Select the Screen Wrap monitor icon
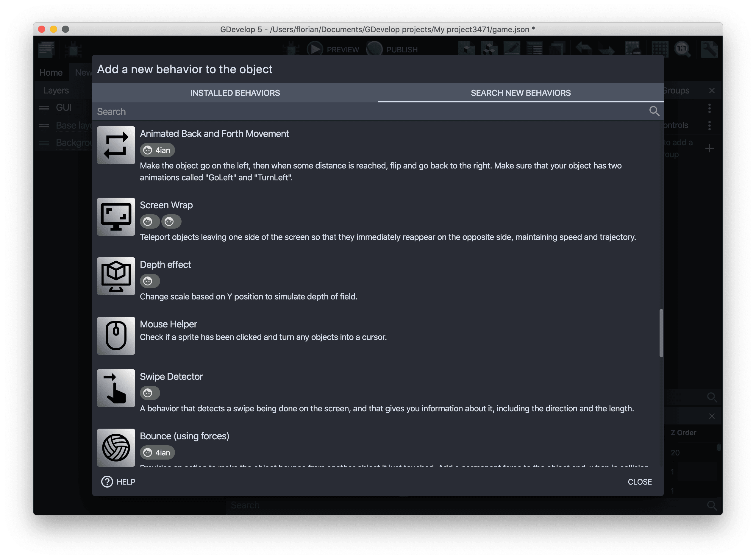 (x=116, y=217)
